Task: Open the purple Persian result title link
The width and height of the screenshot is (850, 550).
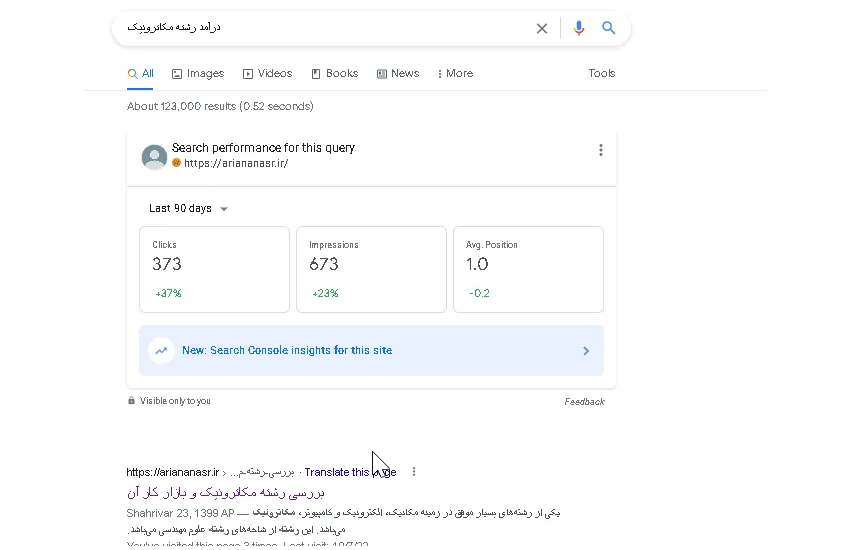Action: [226, 493]
